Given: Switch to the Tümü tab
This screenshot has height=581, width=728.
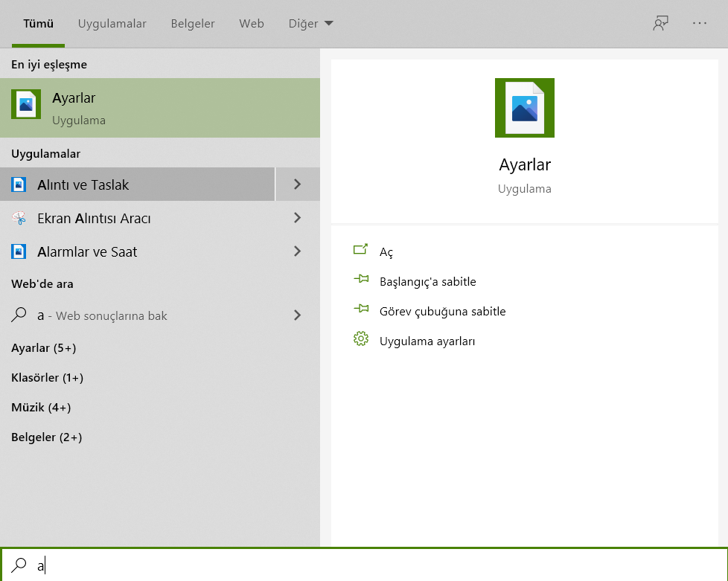Looking at the screenshot, I should [38, 23].
